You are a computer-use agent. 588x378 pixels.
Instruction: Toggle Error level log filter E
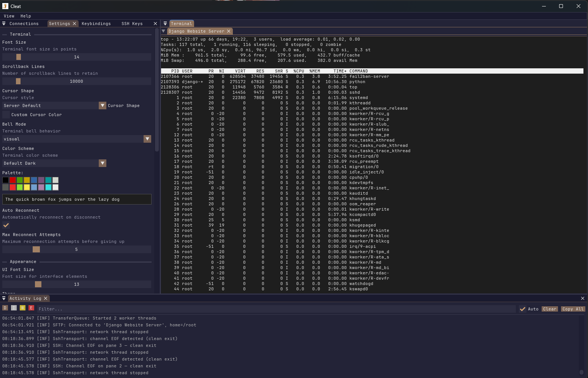pos(31,308)
